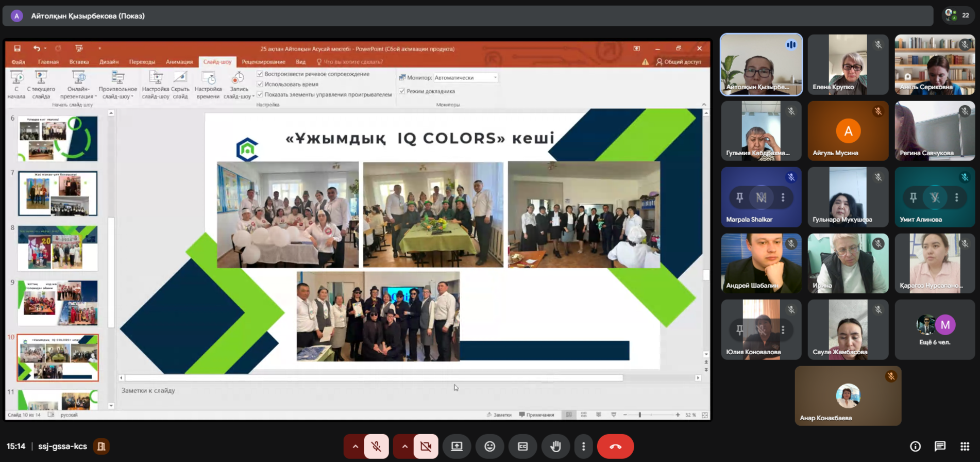
Task: Open the chat panel icon
Action: point(940,447)
